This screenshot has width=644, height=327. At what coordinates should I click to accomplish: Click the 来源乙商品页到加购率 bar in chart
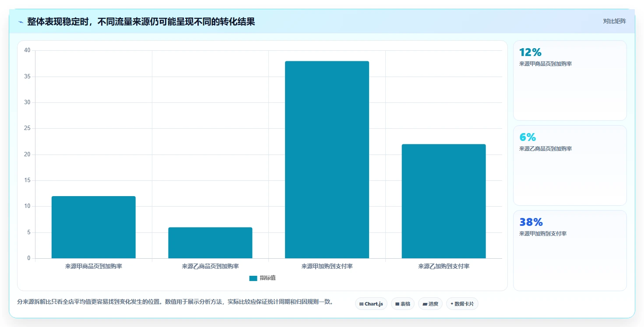[210, 243]
